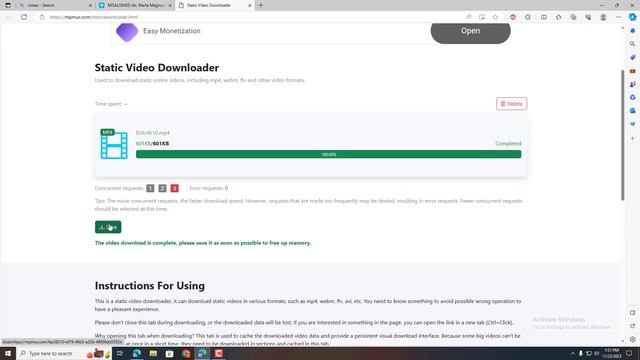Click the taskbar clock and date
The height and width of the screenshot is (360, 640).
pyautogui.click(x=611, y=353)
